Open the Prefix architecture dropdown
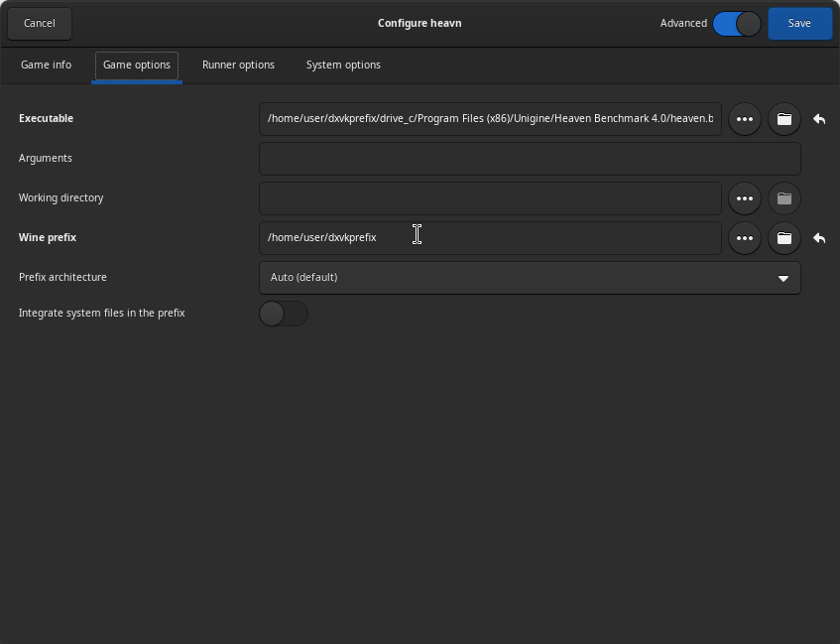This screenshot has width=840, height=644. click(x=530, y=278)
